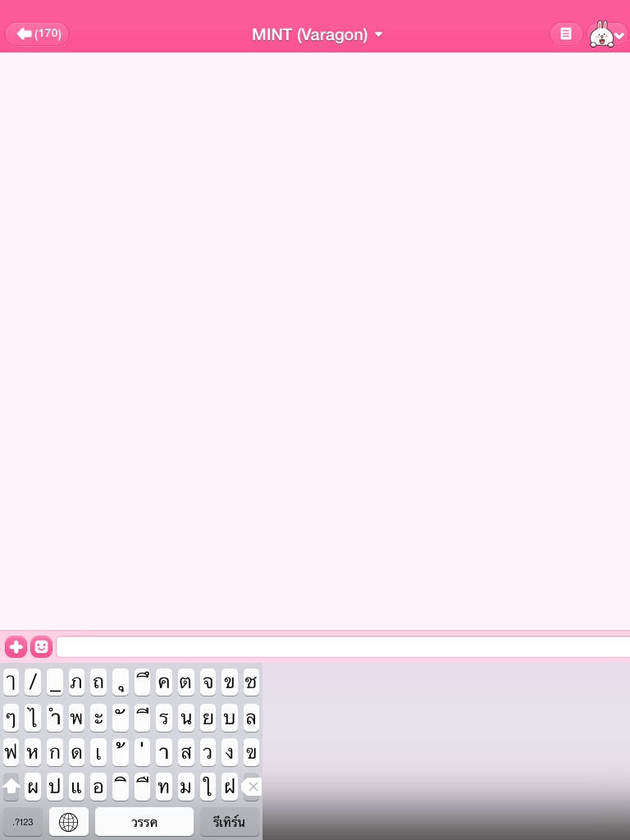Tap the บ key

(x=230, y=717)
